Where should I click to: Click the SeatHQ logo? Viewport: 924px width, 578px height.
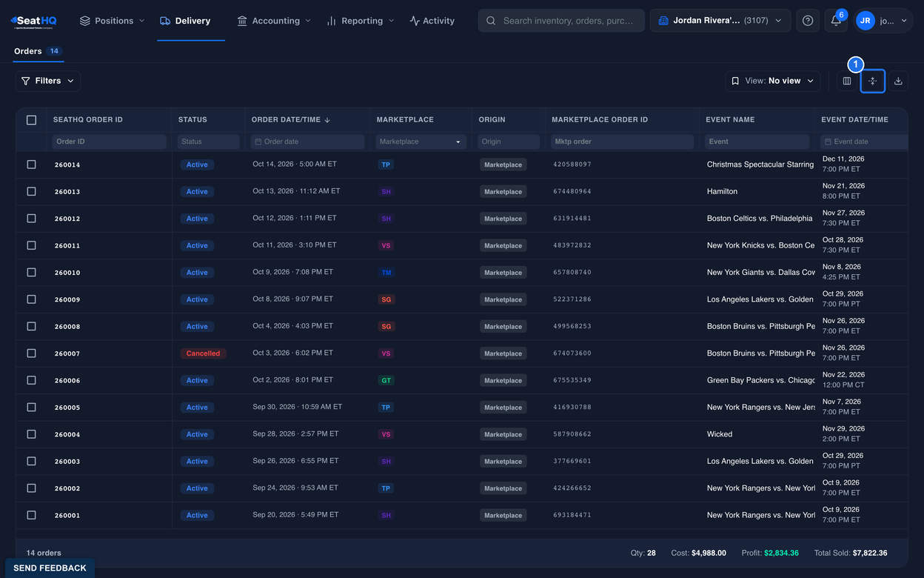[33, 21]
